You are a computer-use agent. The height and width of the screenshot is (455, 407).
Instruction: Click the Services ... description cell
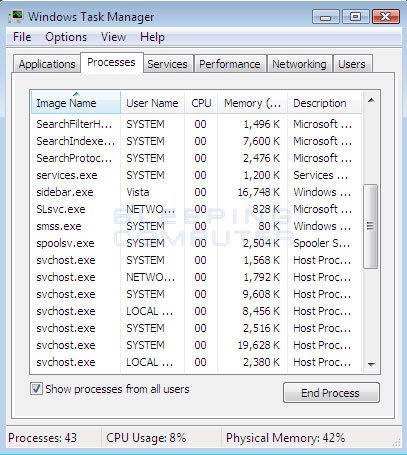tap(321, 175)
